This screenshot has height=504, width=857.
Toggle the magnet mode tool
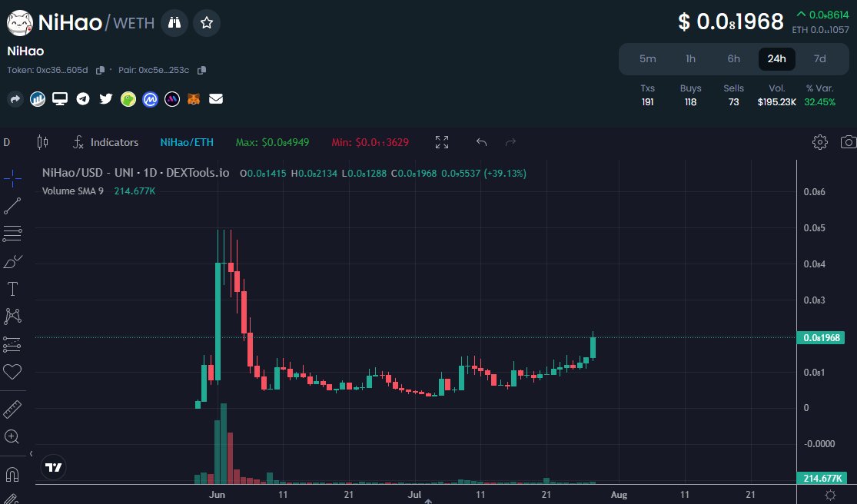12,474
